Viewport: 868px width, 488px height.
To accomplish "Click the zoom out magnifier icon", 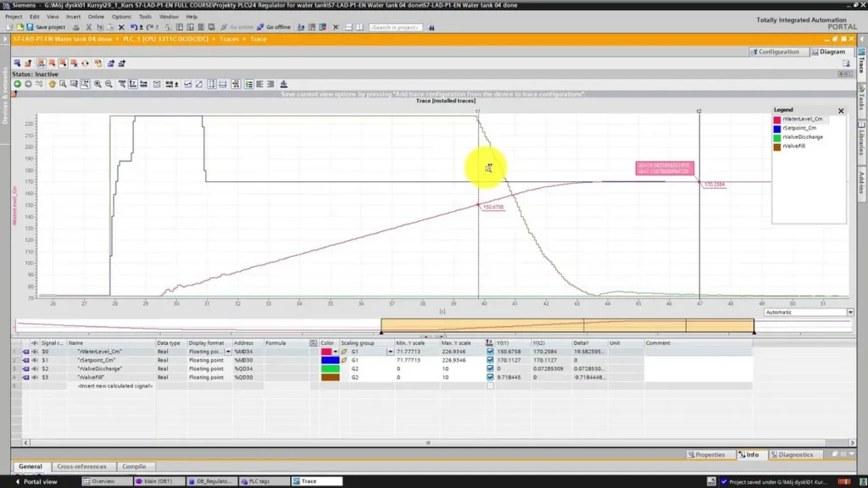I will tap(108, 84).
